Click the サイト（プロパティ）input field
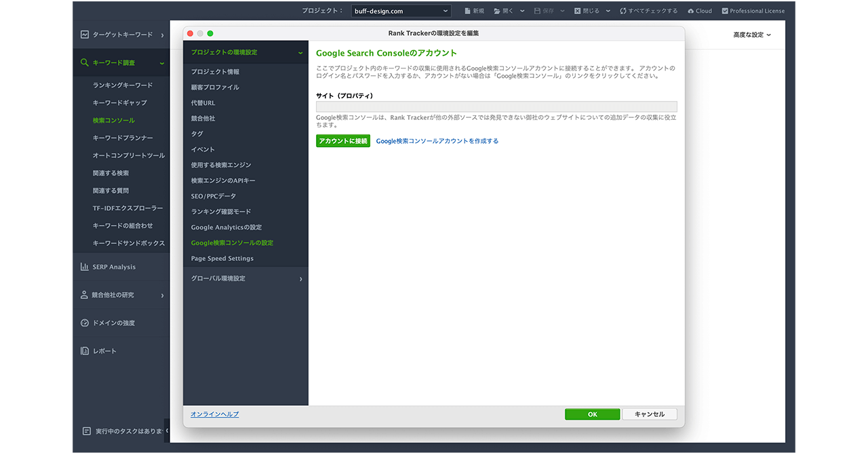 496,106
